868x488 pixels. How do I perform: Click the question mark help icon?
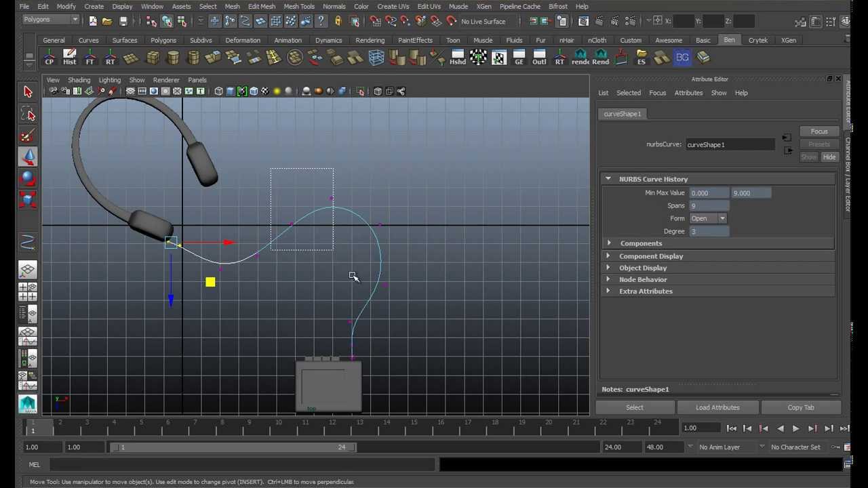(x=321, y=22)
